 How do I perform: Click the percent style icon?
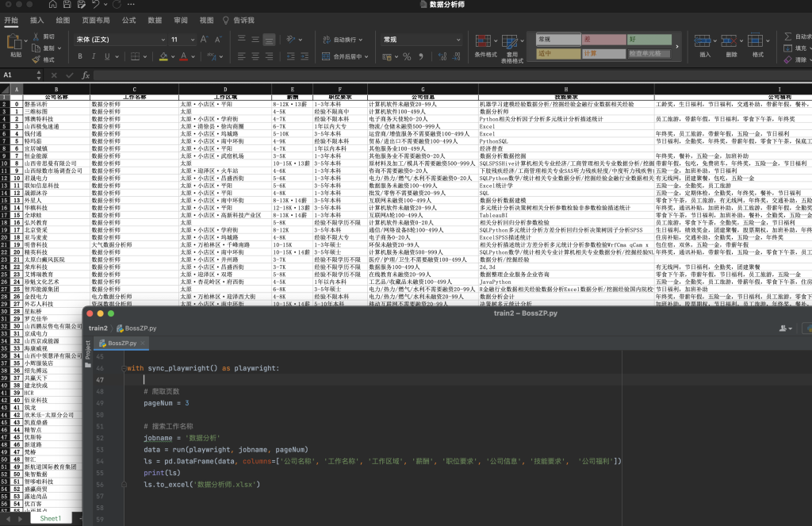click(x=407, y=57)
